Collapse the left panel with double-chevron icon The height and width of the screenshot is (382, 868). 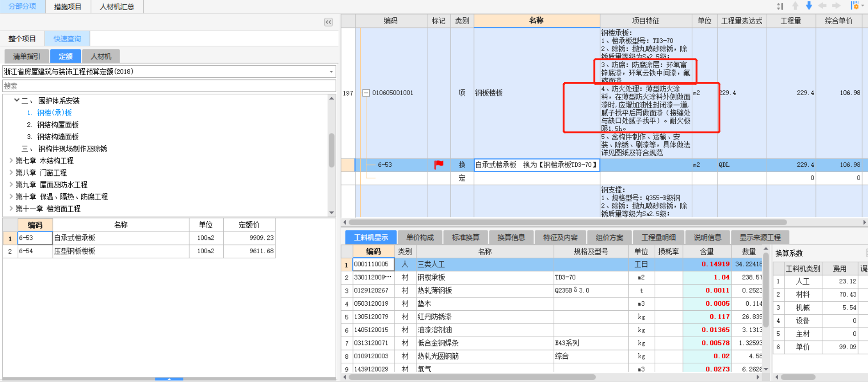(328, 22)
